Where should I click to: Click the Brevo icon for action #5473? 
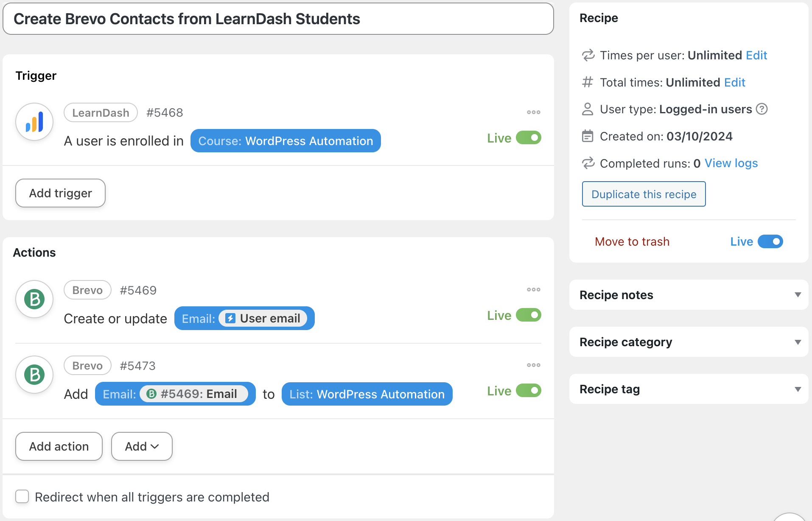point(34,375)
